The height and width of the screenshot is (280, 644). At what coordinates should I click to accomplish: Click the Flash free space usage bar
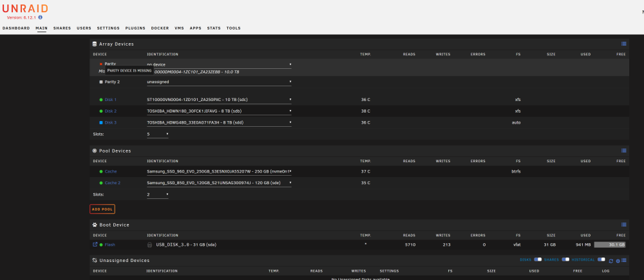click(609, 245)
